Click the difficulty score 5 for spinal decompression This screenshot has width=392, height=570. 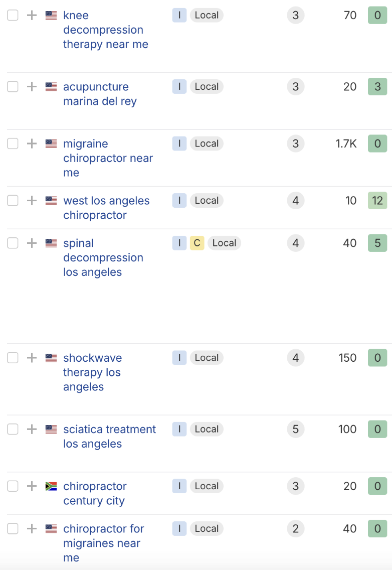click(377, 243)
